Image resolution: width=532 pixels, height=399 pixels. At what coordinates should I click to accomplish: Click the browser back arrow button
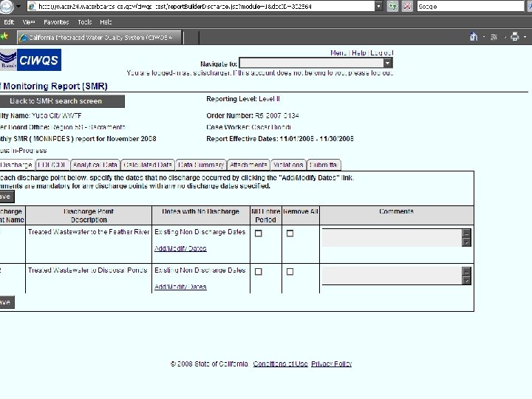(x=6, y=6)
